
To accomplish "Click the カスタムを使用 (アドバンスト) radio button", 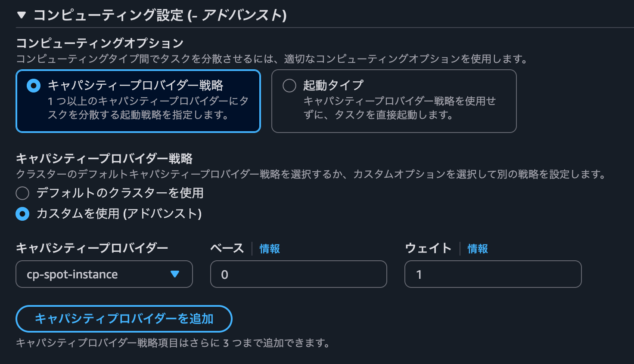I will pos(22,214).
